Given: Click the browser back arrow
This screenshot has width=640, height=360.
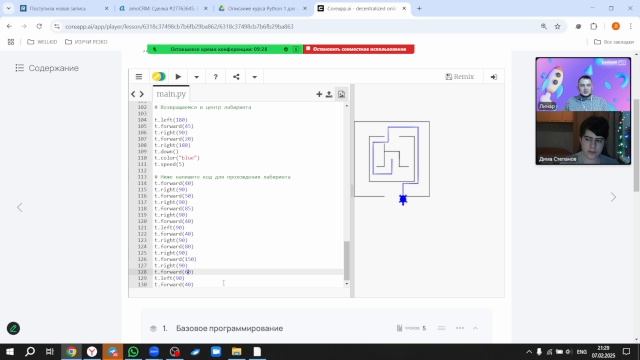Looking at the screenshot, I should (9, 26).
